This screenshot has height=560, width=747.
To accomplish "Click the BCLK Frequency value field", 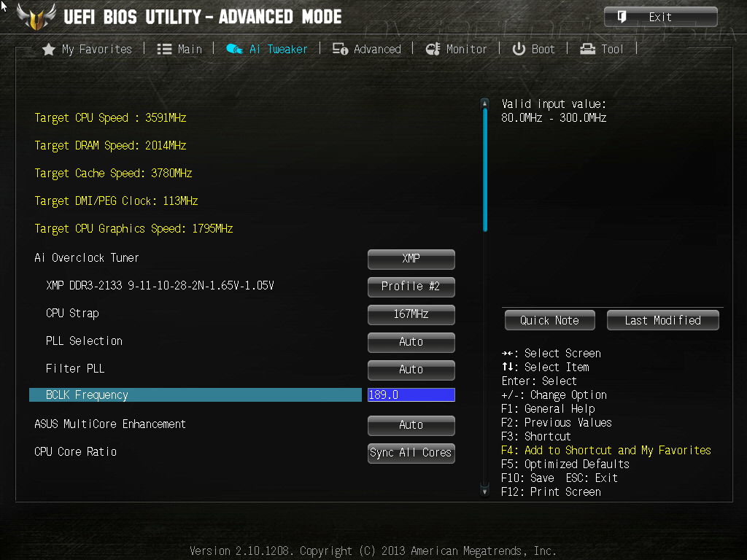I will click(x=411, y=394).
